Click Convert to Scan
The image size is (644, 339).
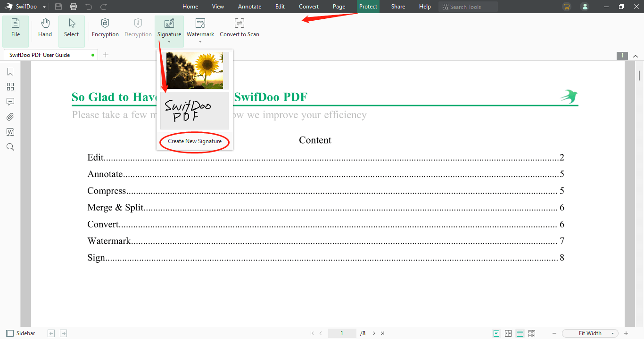pos(239,28)
